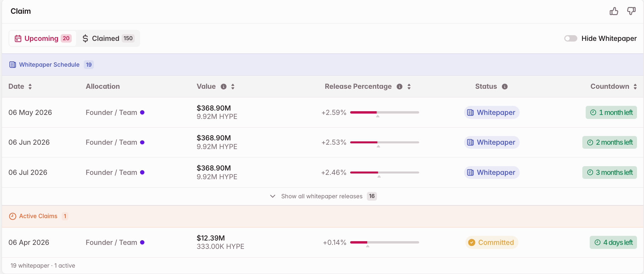The width and height of the screenshot is (644, 274).
Task: Sort by the Release Percentage arrows
Action: tap(409, 86)
